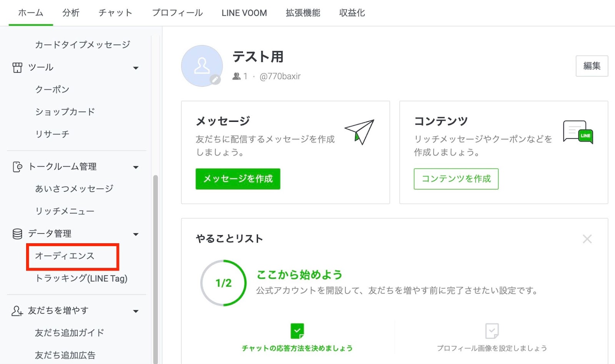
Task: Open 友だち追加ガイド in sidebar
Action: 70,333
